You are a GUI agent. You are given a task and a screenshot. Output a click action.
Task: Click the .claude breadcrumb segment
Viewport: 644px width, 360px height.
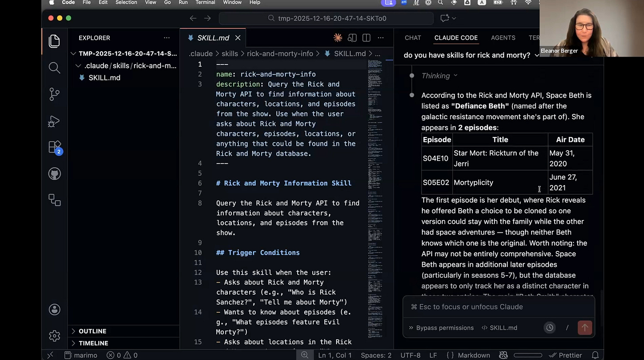[201, 53]
